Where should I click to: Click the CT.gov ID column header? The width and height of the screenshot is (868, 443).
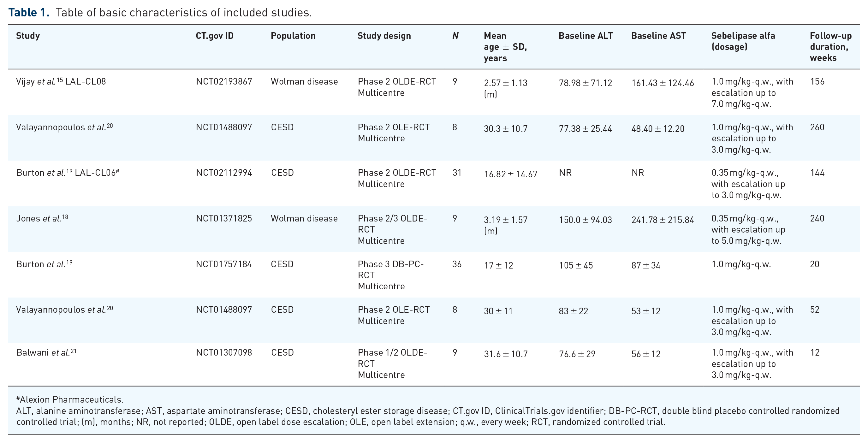point(215,36)
